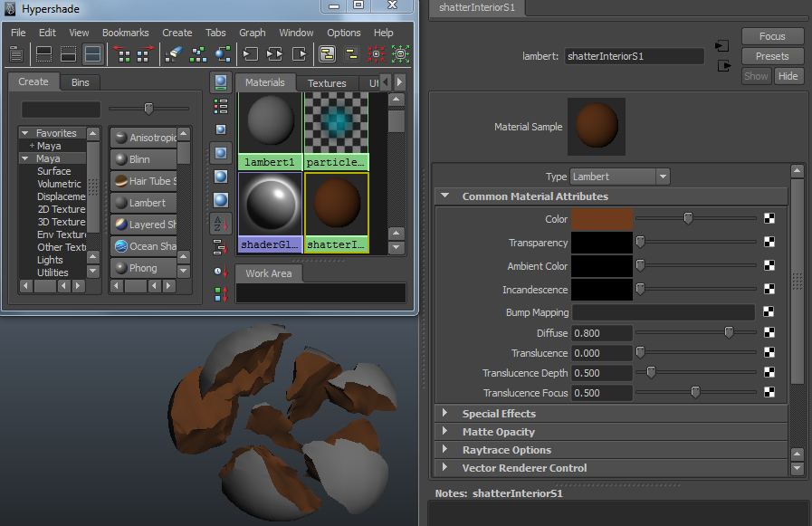Toggle the Create bar on/off icon
Screen dimensions: 812x526
15,54
